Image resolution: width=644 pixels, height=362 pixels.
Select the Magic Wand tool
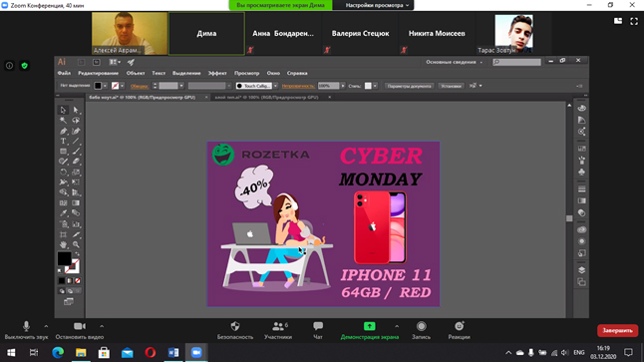pos(63,121)
